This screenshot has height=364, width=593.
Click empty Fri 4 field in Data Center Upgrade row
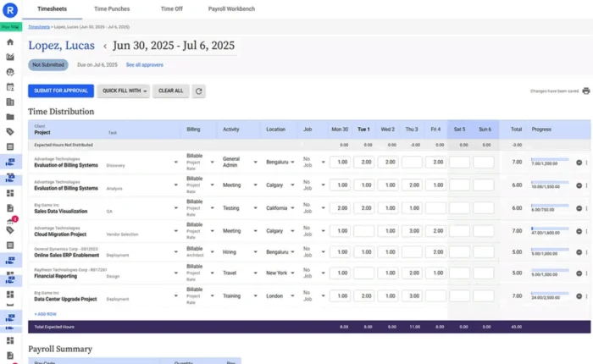[435, 296]
